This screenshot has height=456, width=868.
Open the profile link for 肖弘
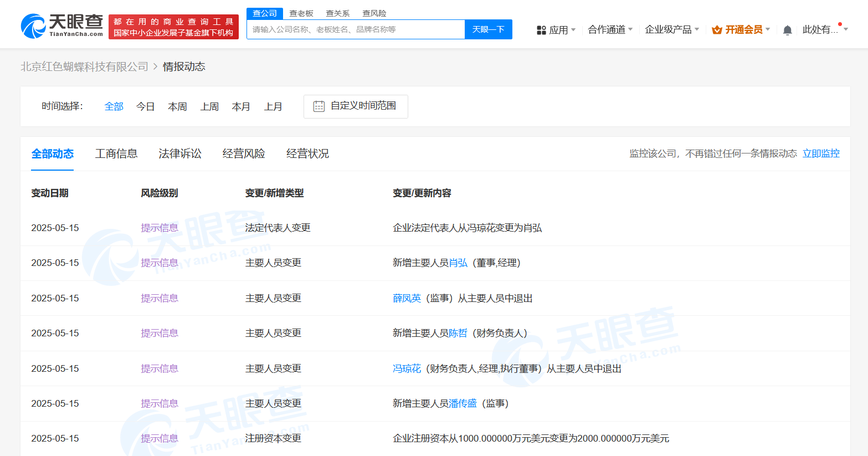click(459, 263)
